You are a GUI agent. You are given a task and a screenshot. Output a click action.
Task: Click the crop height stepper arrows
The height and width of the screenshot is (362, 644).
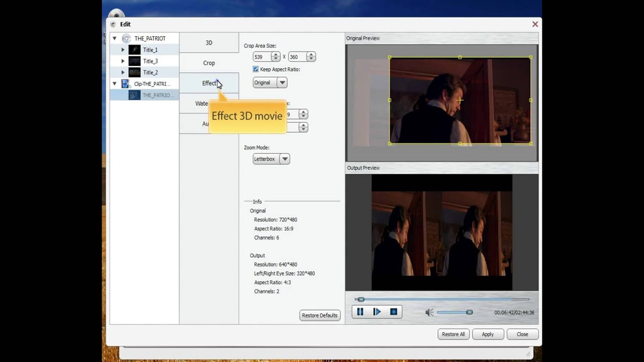point(311,57)
